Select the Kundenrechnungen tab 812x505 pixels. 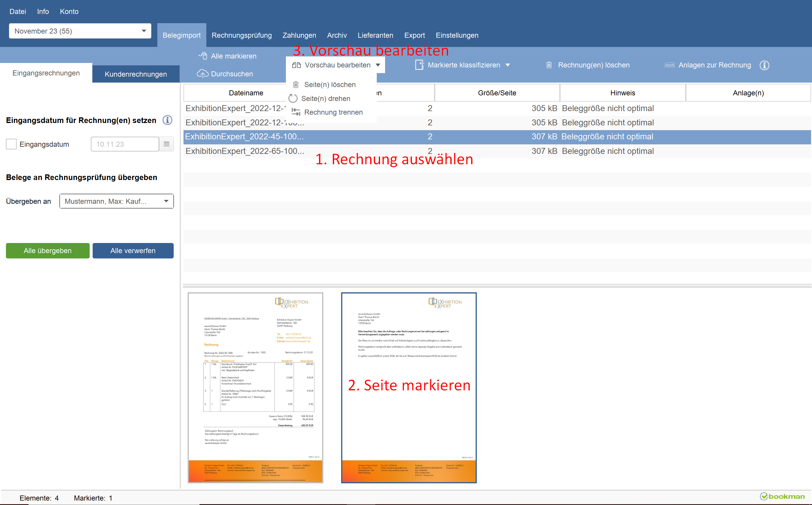tap(136, 74)
